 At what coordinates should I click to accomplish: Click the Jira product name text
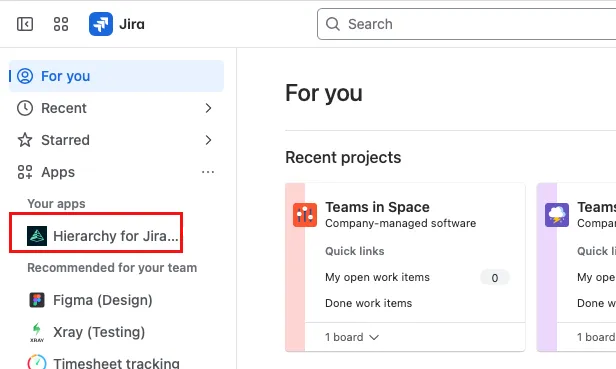(x=132, y=24)
